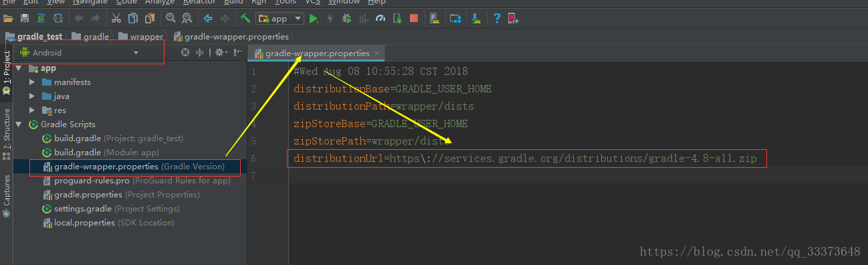Stop the run with the red square
Image resolution: width=868 pixels, height=265 pixels.
(414, 18)
